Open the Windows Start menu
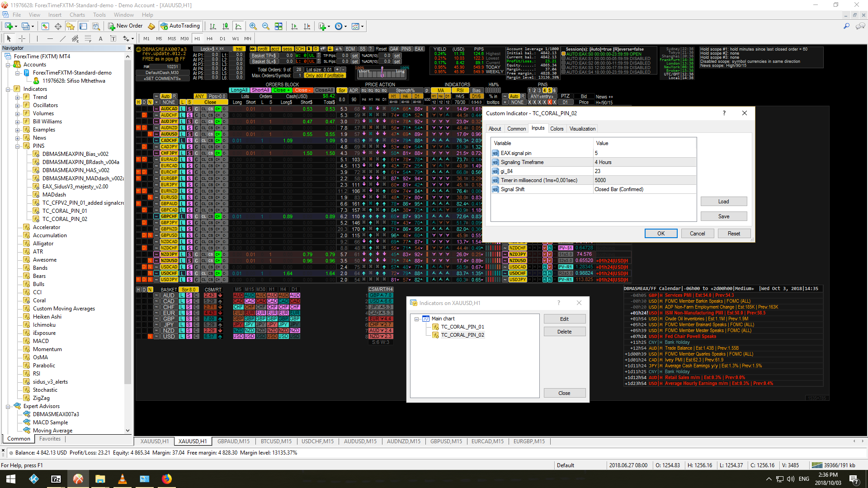This screenshot has width=868, height=488. click(x=11, y=479)
